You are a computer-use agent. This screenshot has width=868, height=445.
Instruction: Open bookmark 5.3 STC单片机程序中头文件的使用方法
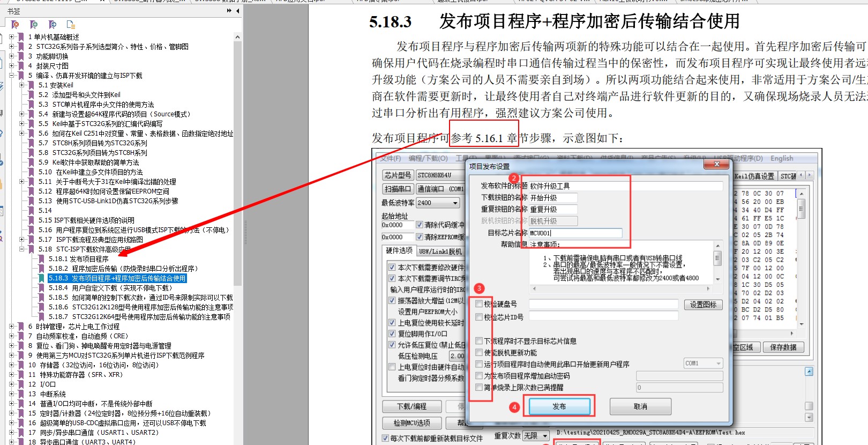pos(96,105)
